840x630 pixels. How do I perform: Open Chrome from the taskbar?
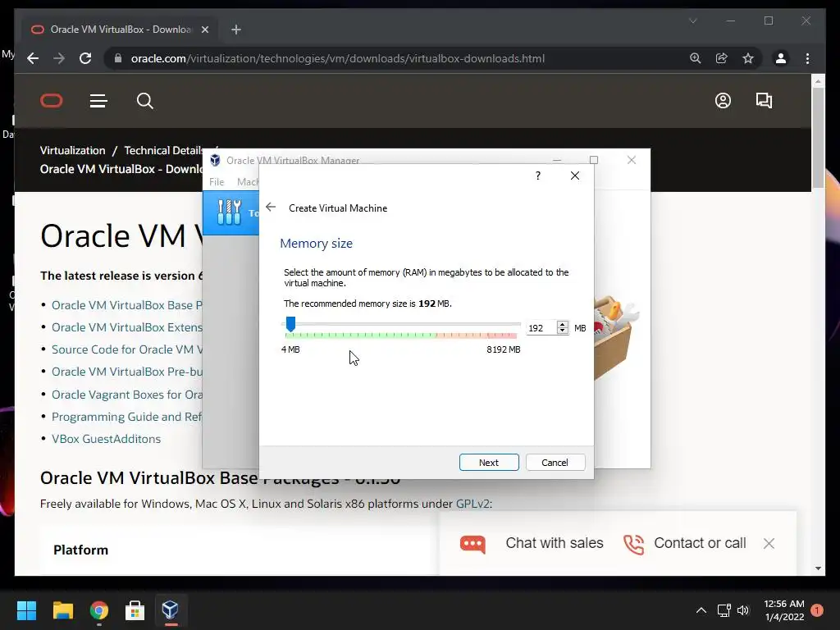98,610
